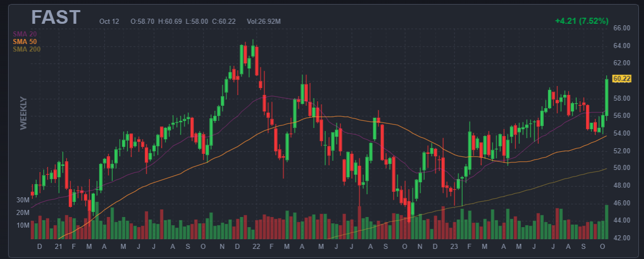Click the +4.21 (7.52%) change value
Image resolution: width=644 pixels, height=259 pixels.
[x=581, y=21]
